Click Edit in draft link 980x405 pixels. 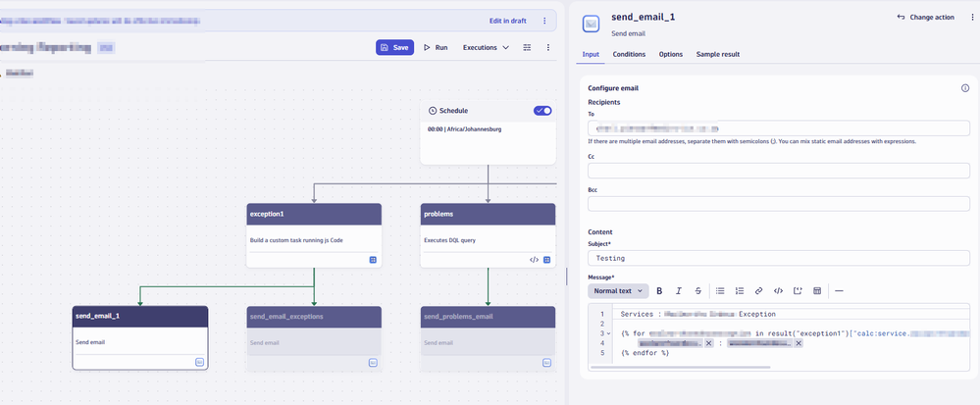point(507,20)
